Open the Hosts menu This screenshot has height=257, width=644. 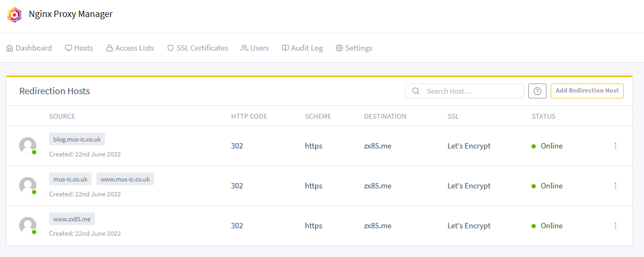pos(79,48)
